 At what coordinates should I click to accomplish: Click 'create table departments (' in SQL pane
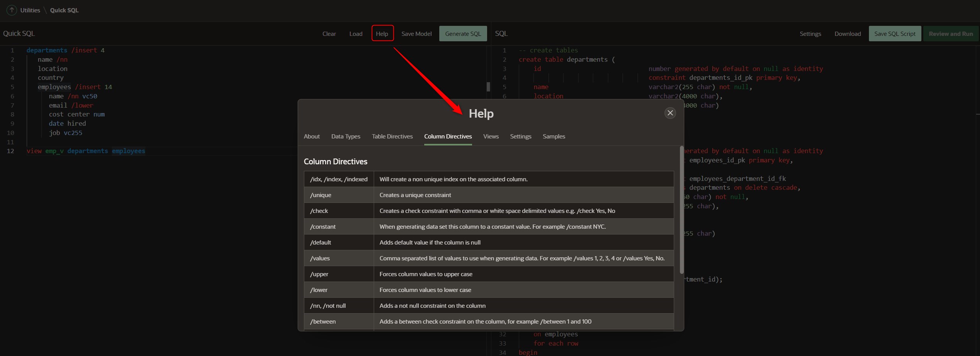point(567,59)
